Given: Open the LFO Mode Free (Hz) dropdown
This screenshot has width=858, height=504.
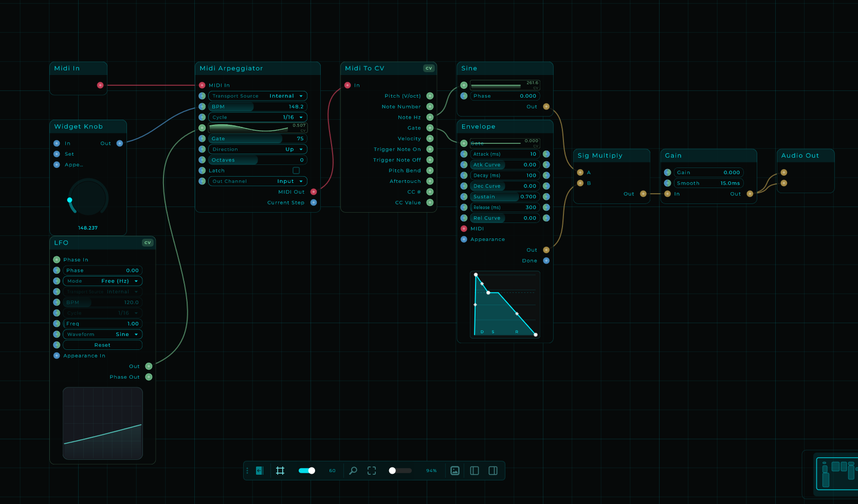Looking at the screenshot, I should [x=102, y=281].
